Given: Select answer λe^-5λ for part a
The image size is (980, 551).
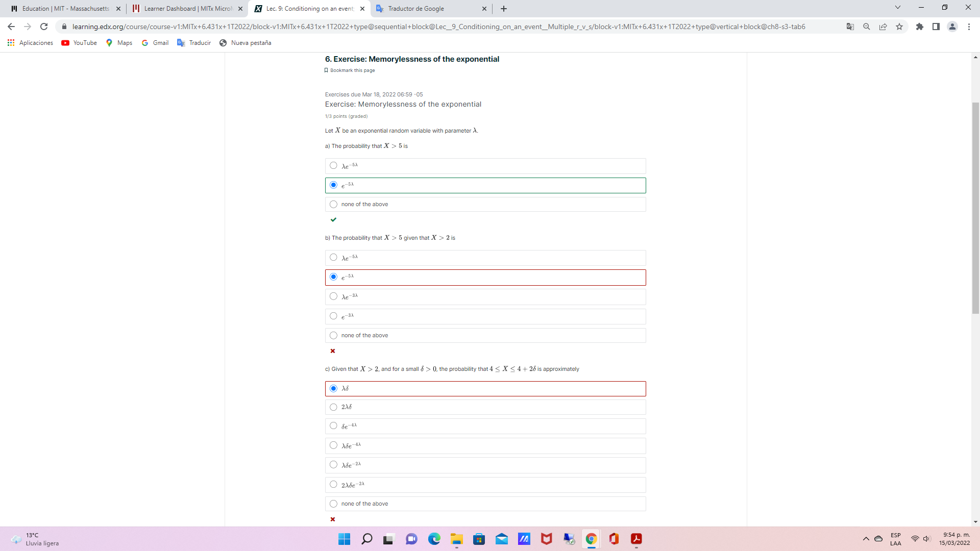Looking at the screenshot, I should (x=333, y=165).
